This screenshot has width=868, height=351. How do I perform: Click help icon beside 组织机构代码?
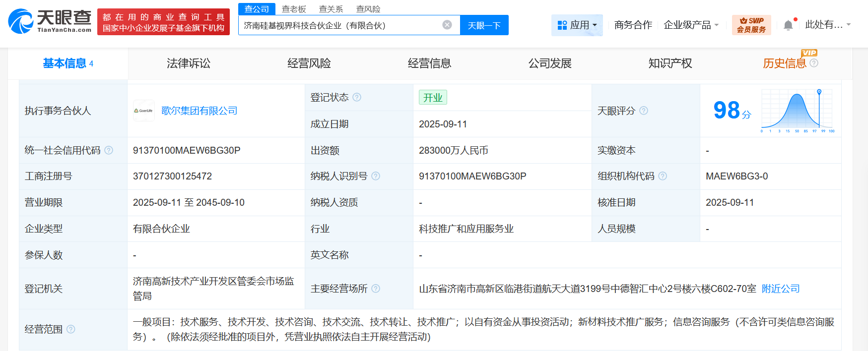663,176
